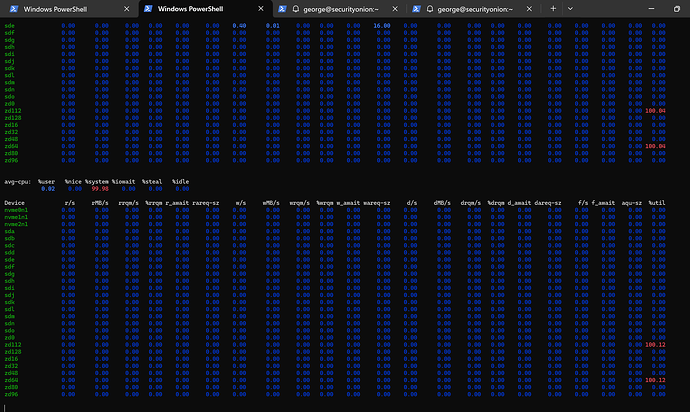This screenshot has height=412, width=690.
Task: Close the george@securityonion tab nearest the plus button
Action: [529, 9]
